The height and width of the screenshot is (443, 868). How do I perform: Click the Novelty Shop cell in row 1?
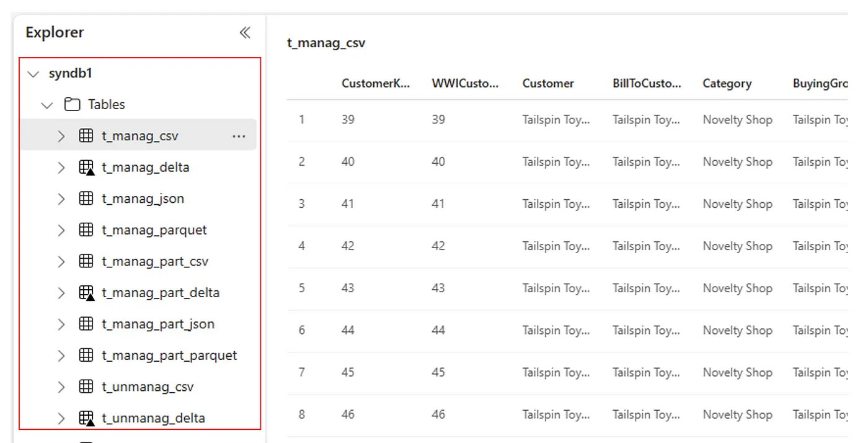[737, 120]
